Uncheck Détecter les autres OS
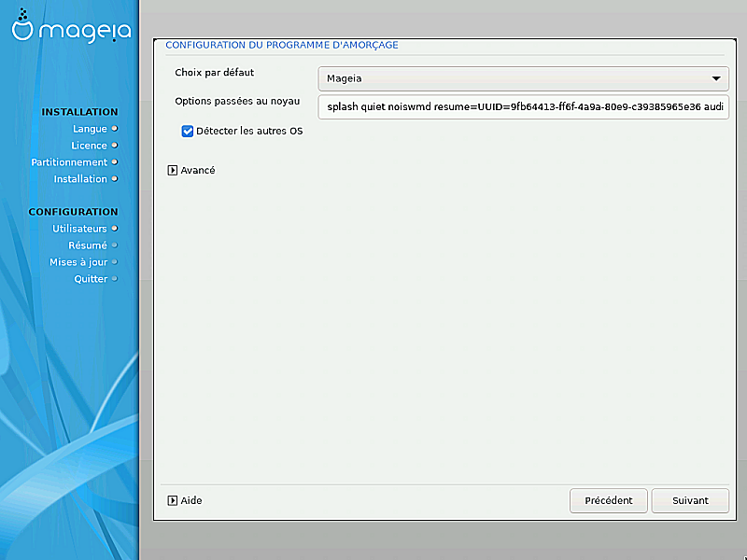747x560 pixels. (x=188, y=132)
